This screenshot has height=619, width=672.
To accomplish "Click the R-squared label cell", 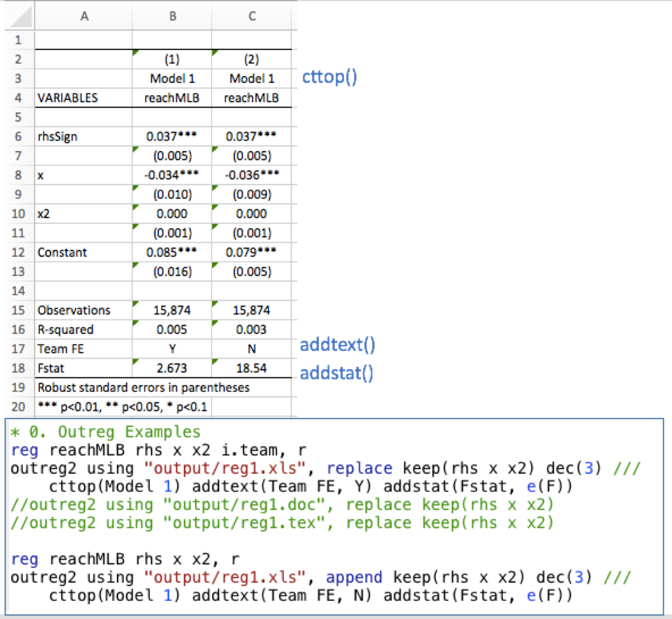I will pos(83,329).
